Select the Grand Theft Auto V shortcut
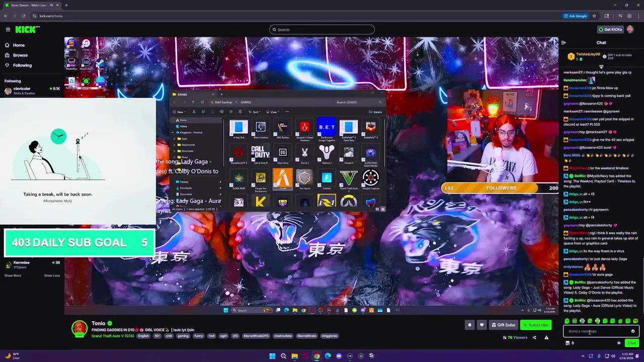Screen dimensions: 644x362 click(349, 180)
